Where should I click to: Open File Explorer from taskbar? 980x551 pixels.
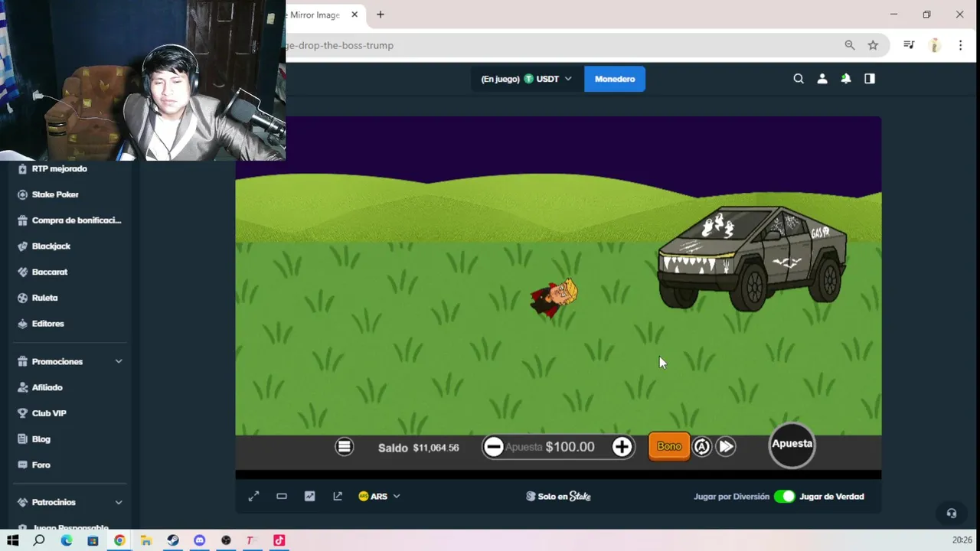146,540
